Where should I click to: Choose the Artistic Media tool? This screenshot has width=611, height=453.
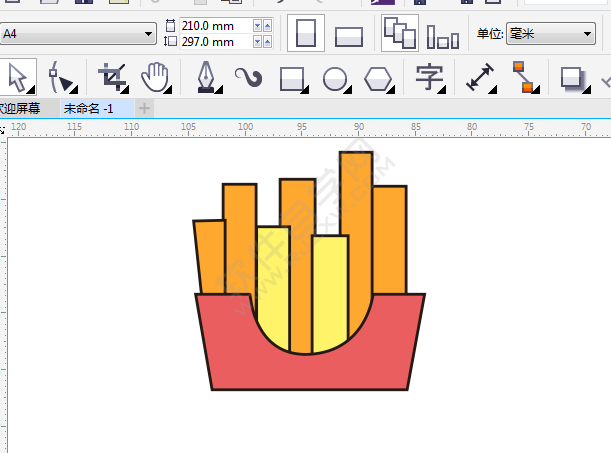click(248, 77)
